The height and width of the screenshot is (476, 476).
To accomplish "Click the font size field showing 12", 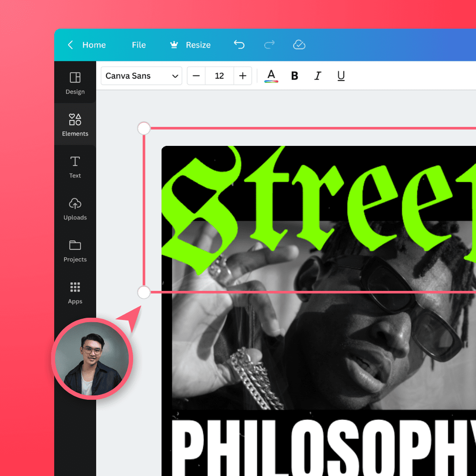I will point(219,76).
